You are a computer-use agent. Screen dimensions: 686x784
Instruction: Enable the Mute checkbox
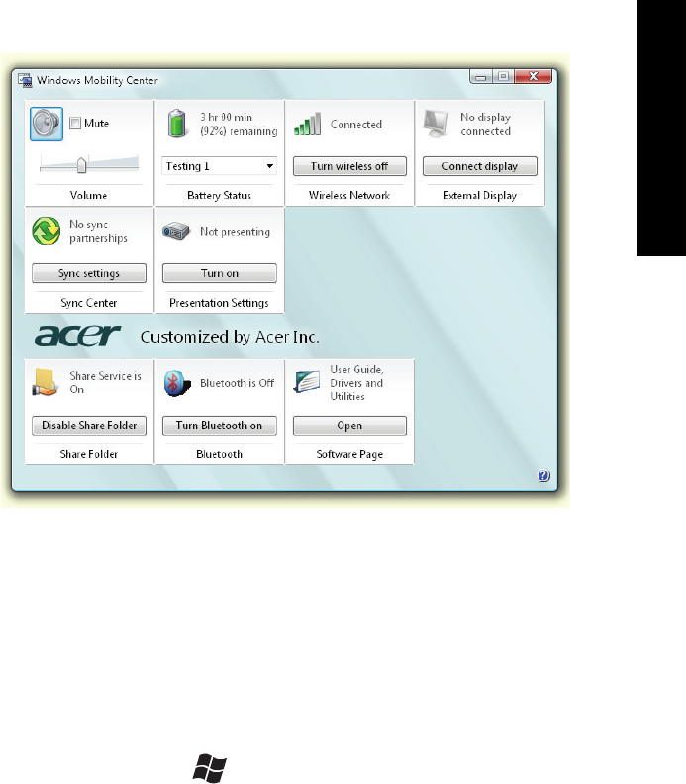click(75, 123)
